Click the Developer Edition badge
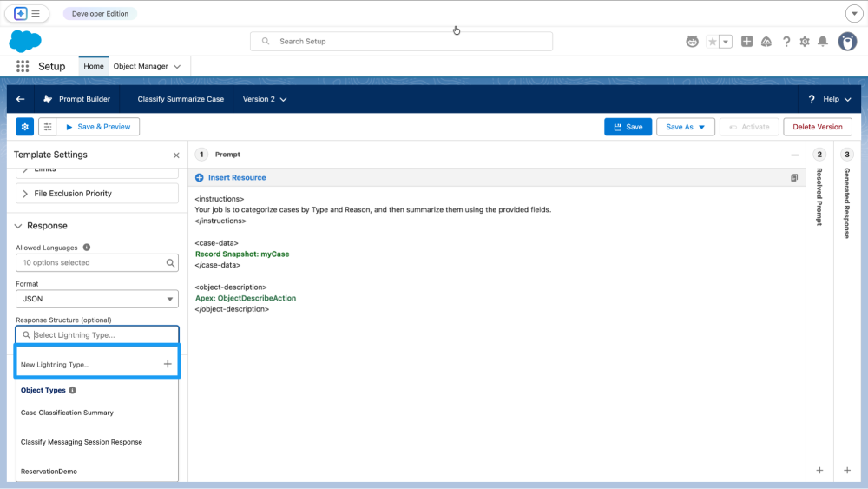Image resolution: width=868 pixels, height=489 pixels. click(100, 14)
